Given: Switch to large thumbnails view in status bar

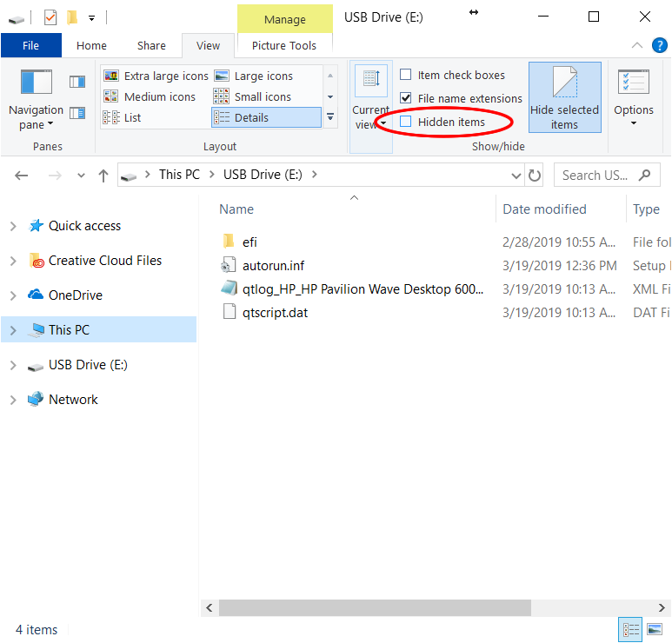Looking at the screenshot, I should (654, 629).
